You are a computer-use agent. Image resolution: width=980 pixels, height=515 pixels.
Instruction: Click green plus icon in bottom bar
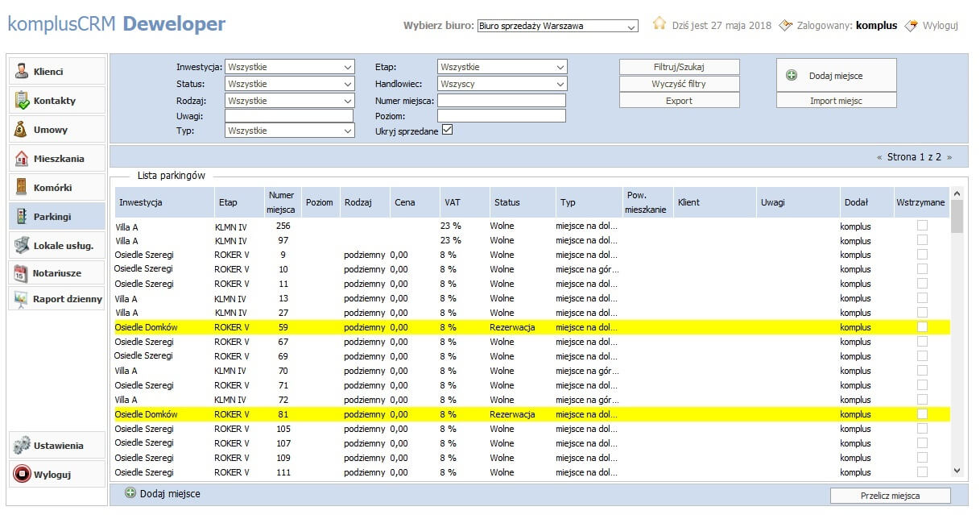(130, 492)
